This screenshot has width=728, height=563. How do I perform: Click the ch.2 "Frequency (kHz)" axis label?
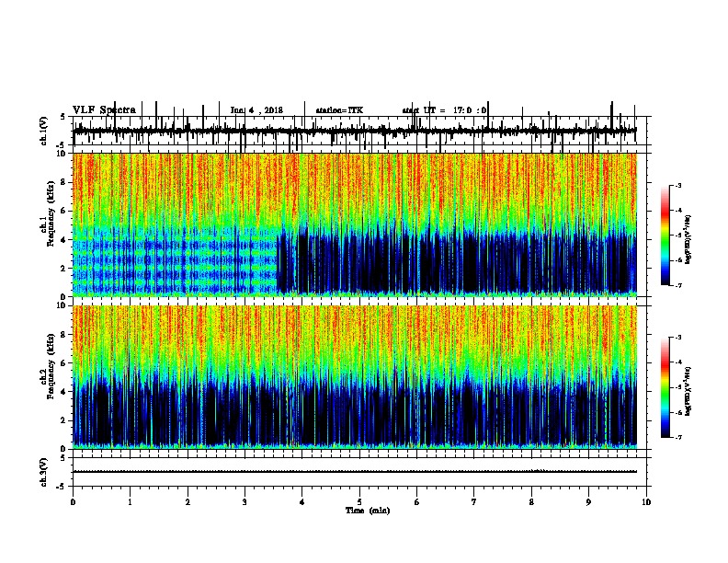[x=51, y=366]
